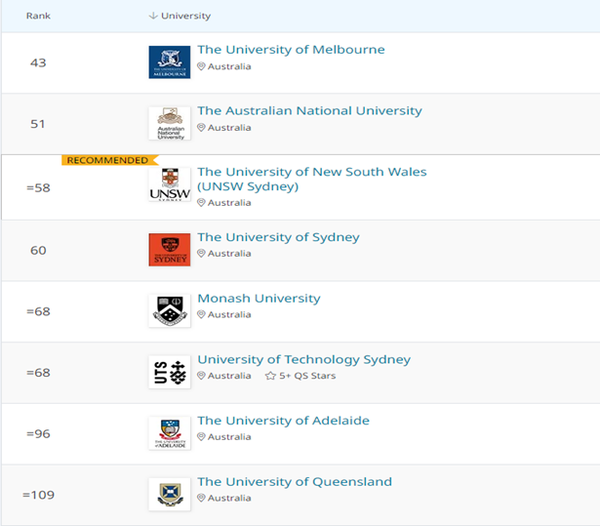Open The University of Sydney link
The height and width of the screenshot is (526, 600).
(x=278, y=238)
